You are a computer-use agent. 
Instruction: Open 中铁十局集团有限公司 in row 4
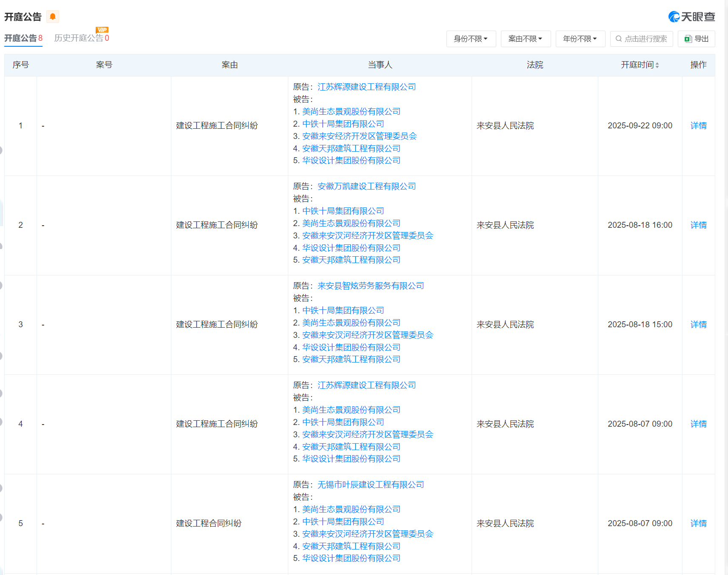(343, 422)
